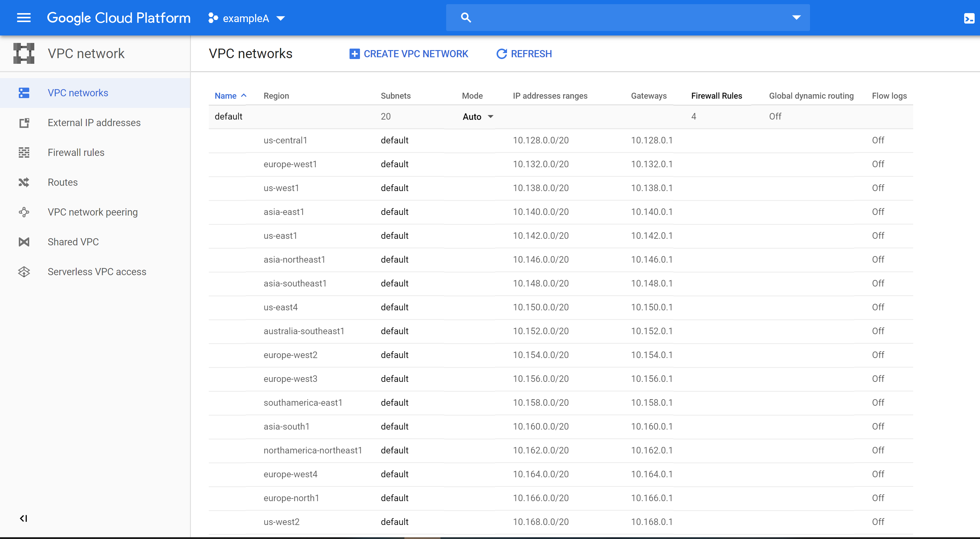Click the VPC network product icon
Image resolution: width=980 pixels, height=539 pixels.
24,53
